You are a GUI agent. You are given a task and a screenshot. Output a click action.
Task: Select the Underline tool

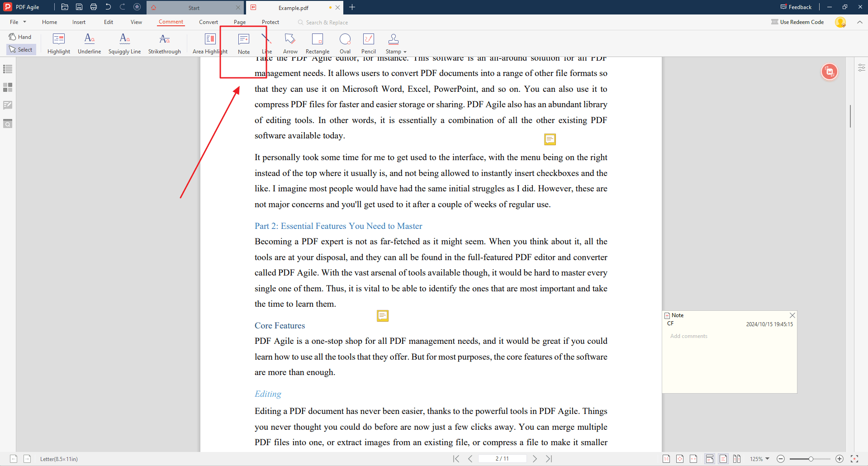89,43
